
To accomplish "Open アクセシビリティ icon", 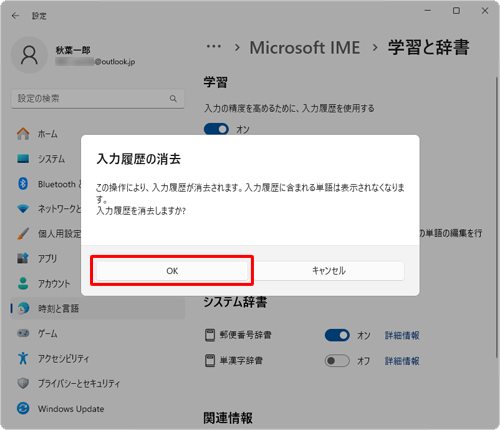I will pyautogui.click(x=23, y=358).
